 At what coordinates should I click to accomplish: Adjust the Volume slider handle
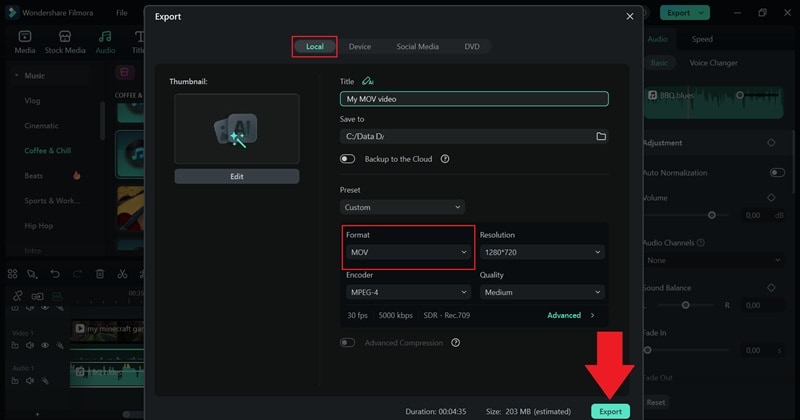[x=712, y=215]
